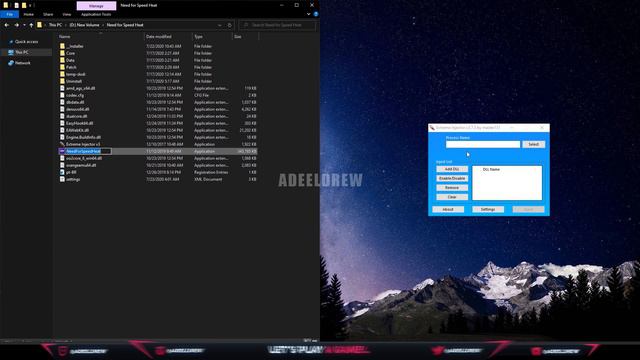Select the settings XML document icon
Screen dimensions: 640x360
coord(62,179)
